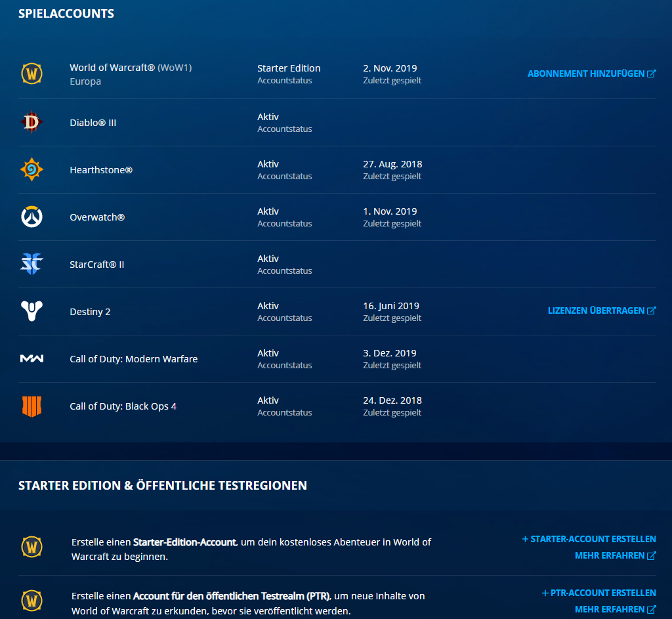Click the 16. Juni 2019 date for Destiny 2

(391, 306)
